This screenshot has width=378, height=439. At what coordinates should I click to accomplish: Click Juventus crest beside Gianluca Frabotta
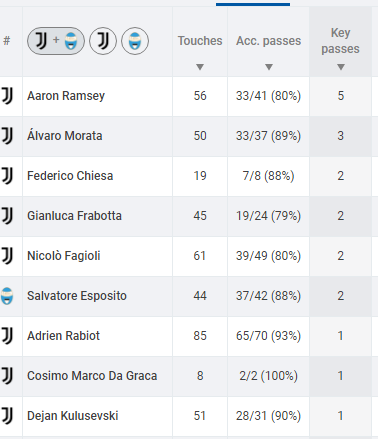pos(7,216)
